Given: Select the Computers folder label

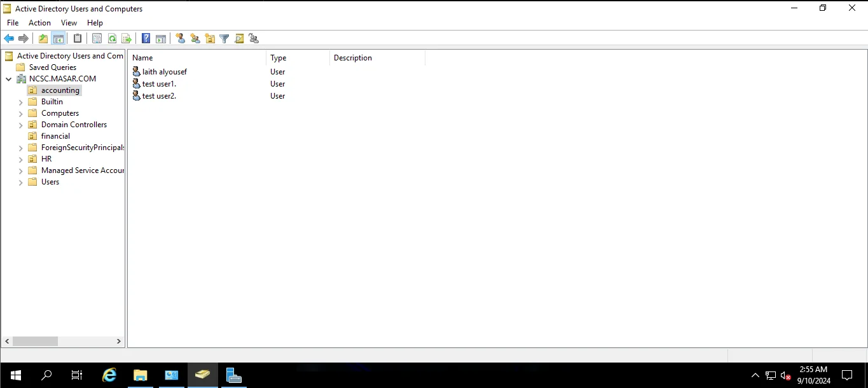Looking at the screenshot, I should [60, 113].
